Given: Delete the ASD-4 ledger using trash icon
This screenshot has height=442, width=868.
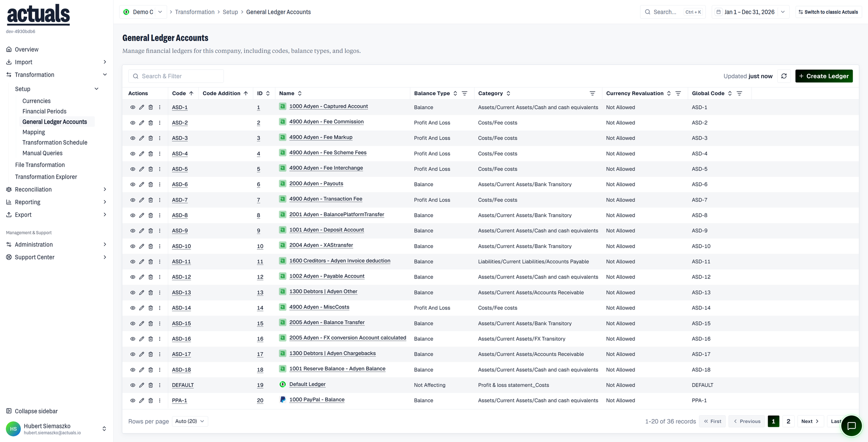Looking at the screenshot, I should coord(150,154).
